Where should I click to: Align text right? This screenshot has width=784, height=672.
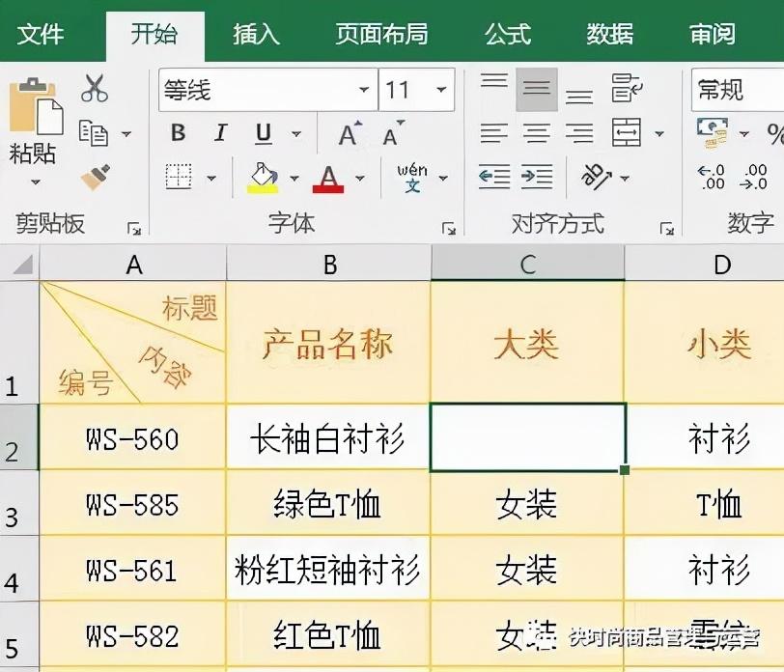579,133
